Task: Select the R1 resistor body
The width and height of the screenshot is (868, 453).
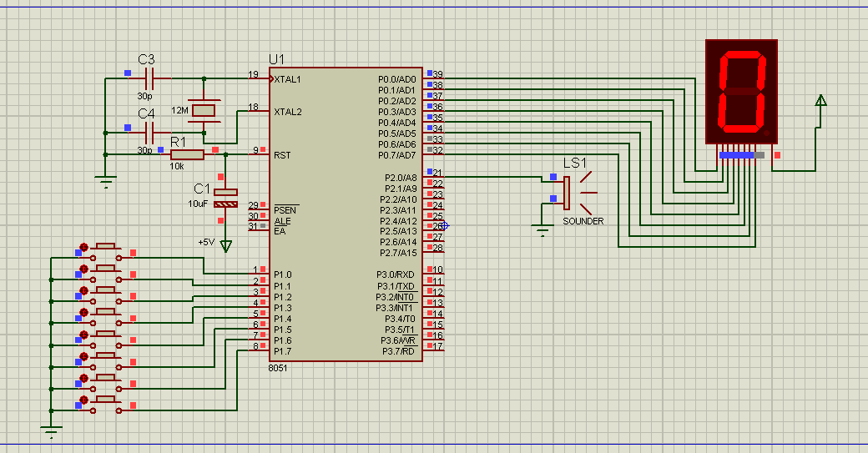Action: coord(187,155)
